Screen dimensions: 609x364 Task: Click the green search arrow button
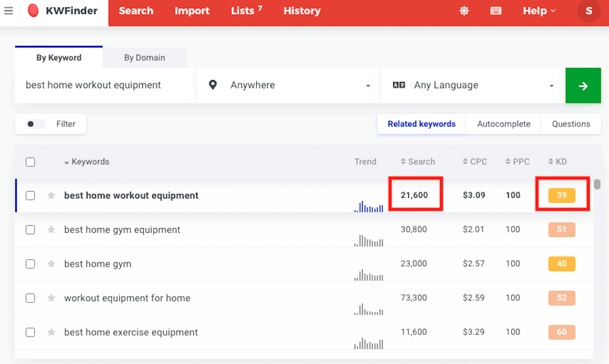(583, 86)
